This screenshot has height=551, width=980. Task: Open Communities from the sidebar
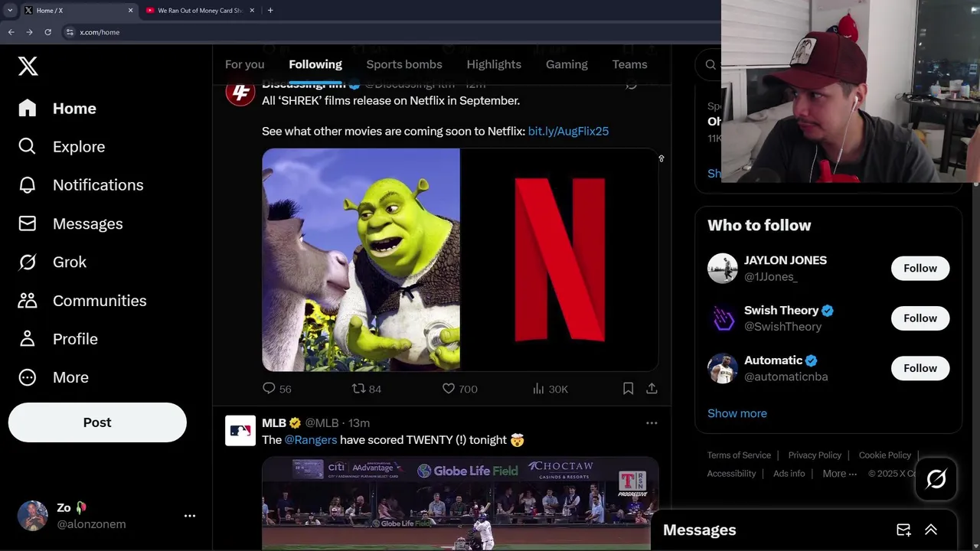(82, 301)
